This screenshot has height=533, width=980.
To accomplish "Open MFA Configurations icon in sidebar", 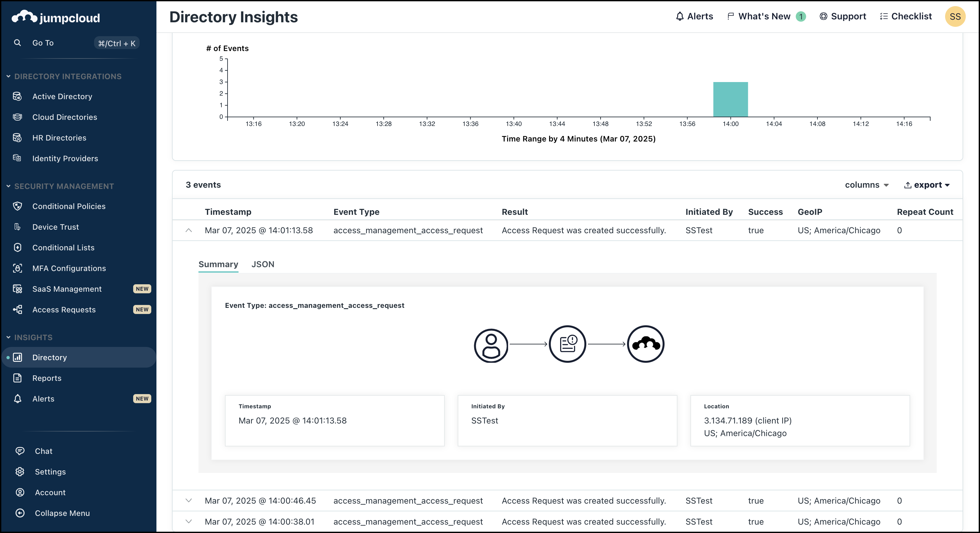I will (x=17, y=268).
